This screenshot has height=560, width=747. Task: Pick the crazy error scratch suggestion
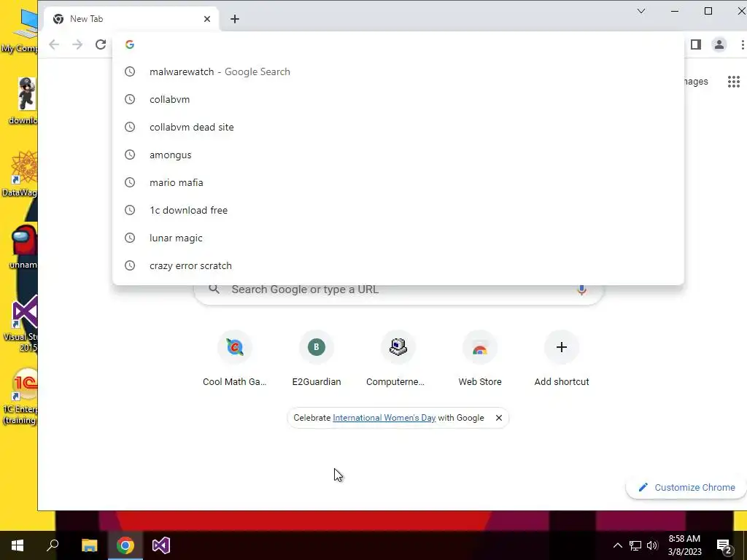point(398,265)
